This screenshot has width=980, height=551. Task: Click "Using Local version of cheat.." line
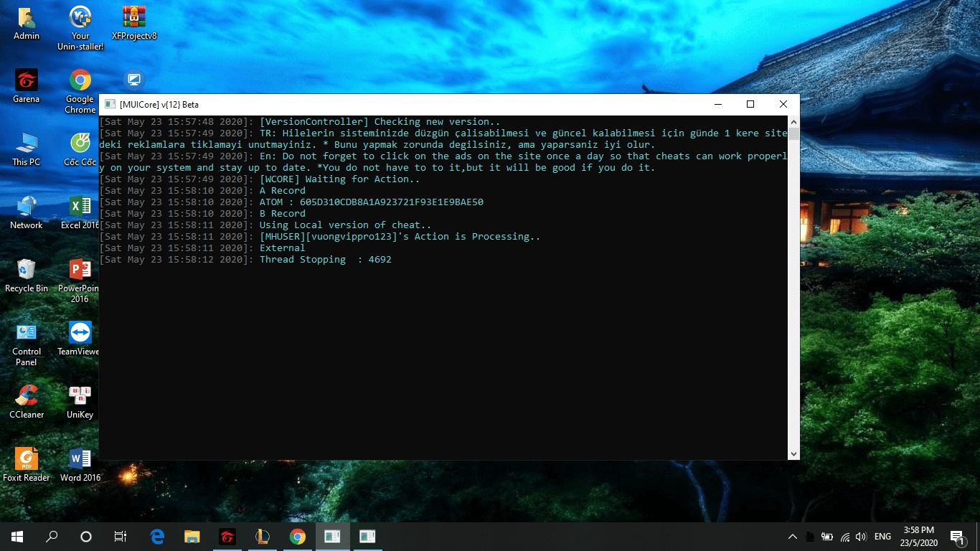[x=346, y=225]
